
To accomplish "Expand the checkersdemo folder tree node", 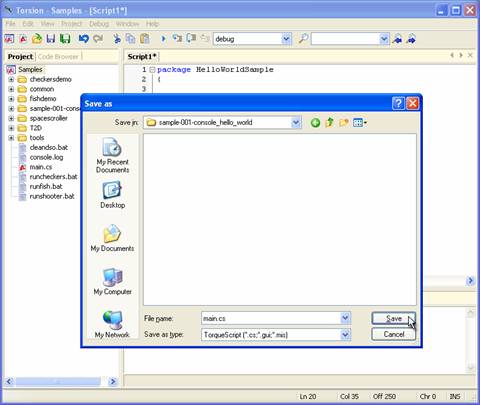I will pyautogui.click(x=11, y=79).
